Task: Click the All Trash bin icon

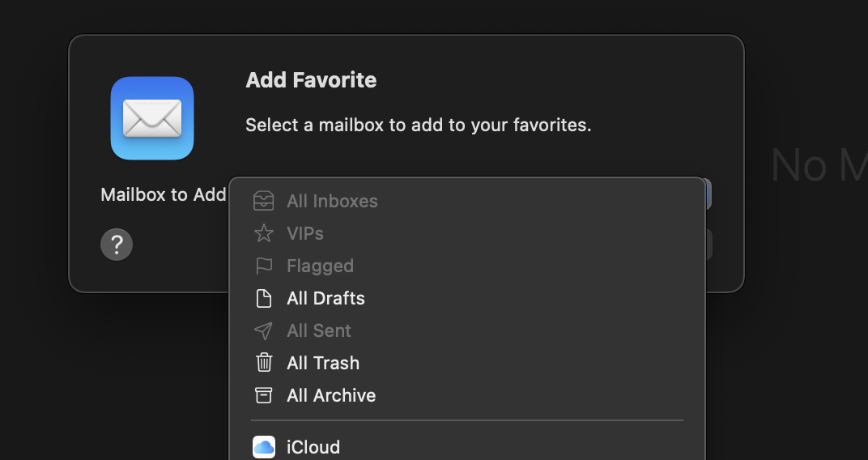Action: tap(264, 363)
